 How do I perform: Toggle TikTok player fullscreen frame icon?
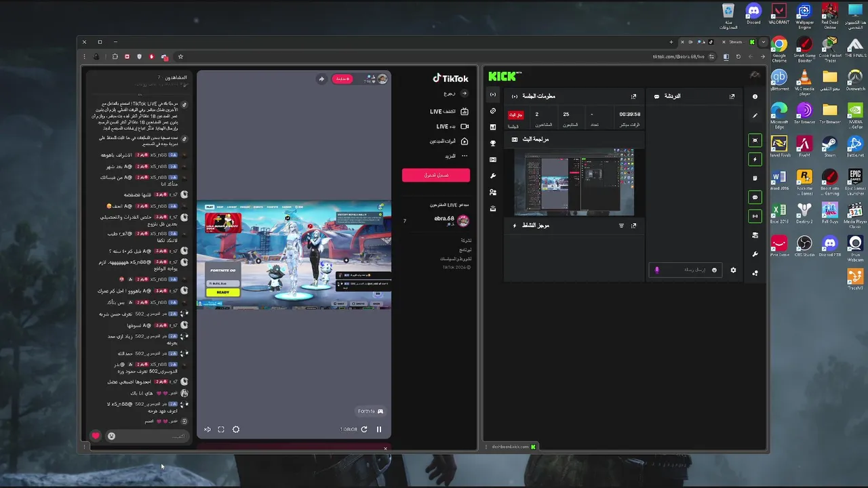[x=221, y=429]
